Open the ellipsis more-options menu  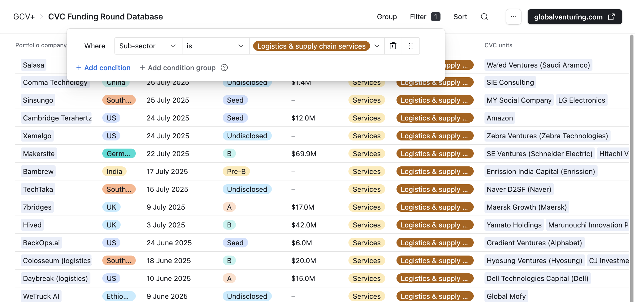513,17
